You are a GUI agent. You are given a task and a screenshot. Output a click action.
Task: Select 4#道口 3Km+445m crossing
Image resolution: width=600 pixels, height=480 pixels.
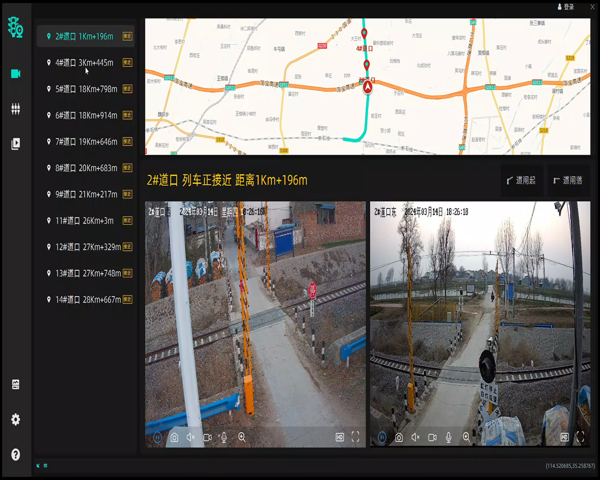85,62
